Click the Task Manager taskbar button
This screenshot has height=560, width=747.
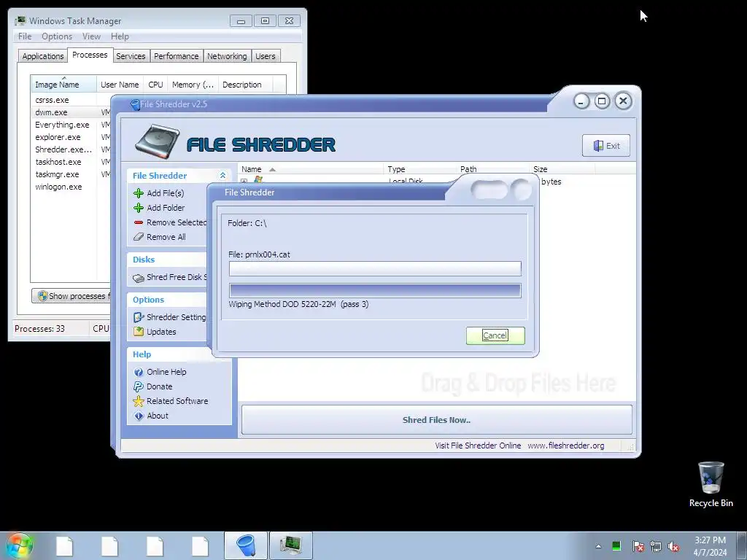click(x=291, y=545)
